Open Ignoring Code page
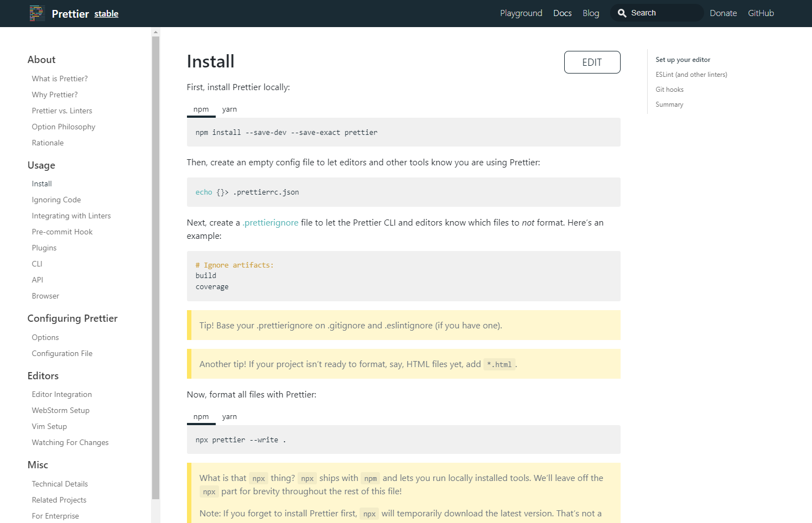This screenshot has width=812, height=523. pyautogui.click(x=56, y=200)
